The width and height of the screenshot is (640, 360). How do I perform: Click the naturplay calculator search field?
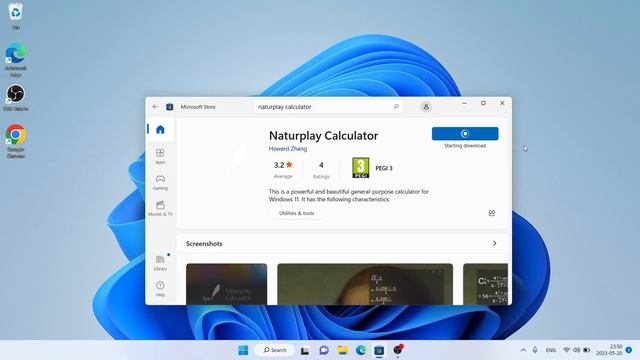point(328,107)
